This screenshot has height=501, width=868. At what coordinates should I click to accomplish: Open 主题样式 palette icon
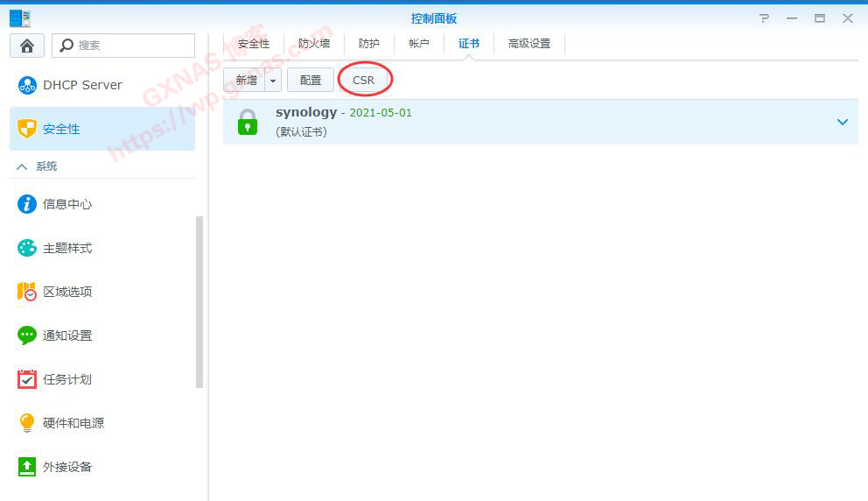tap(27, 248)
